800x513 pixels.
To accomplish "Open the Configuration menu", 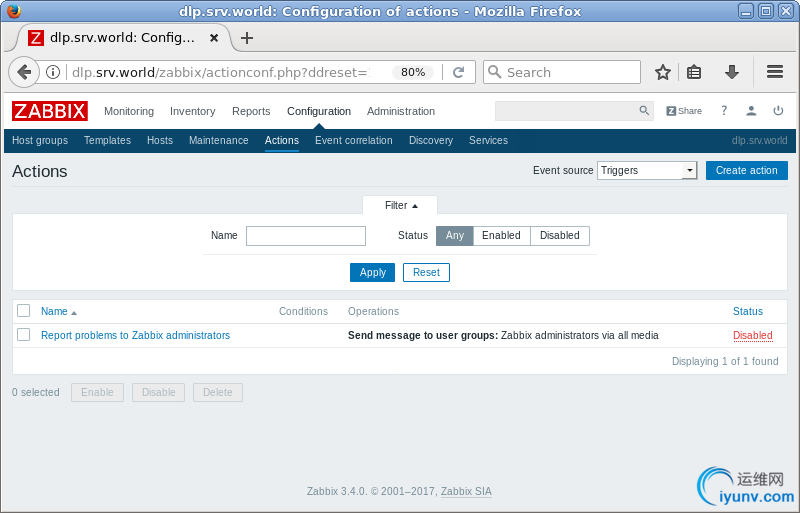I will (319, 111).
